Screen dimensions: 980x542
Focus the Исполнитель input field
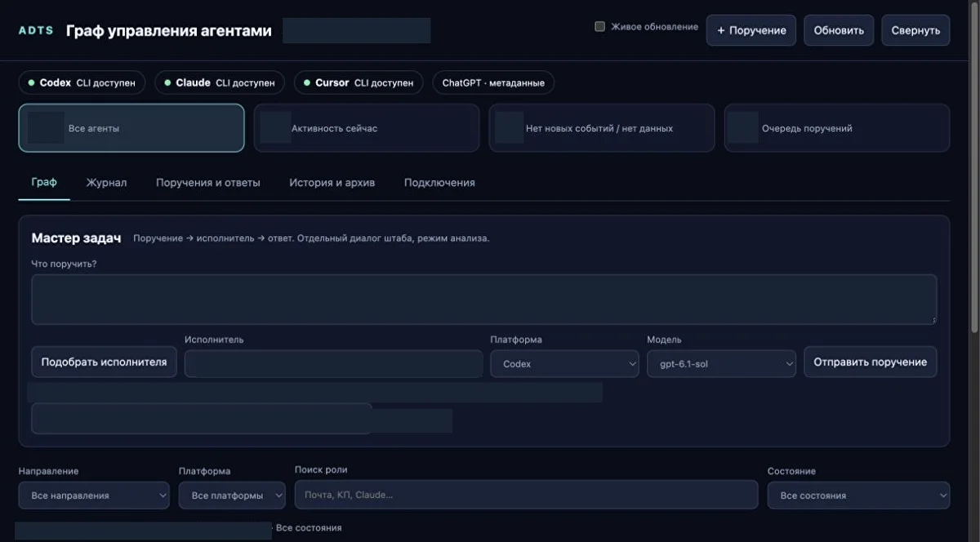pos(334,364)
